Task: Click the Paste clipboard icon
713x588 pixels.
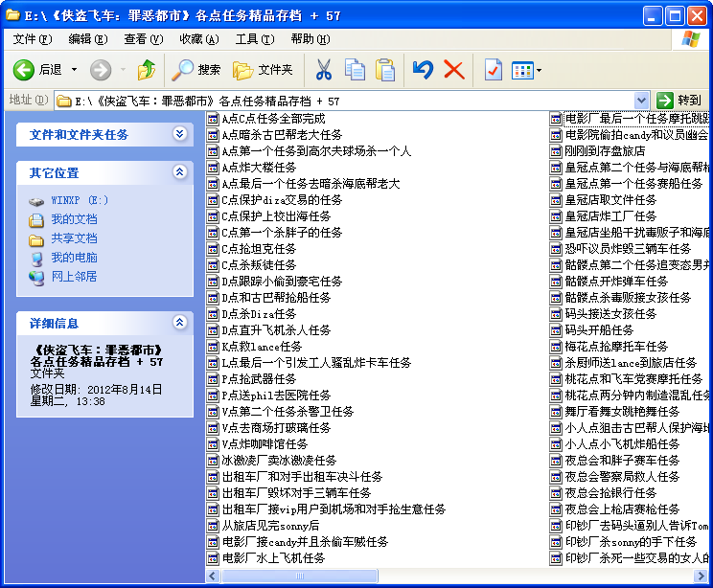Action: click(385, 70)
